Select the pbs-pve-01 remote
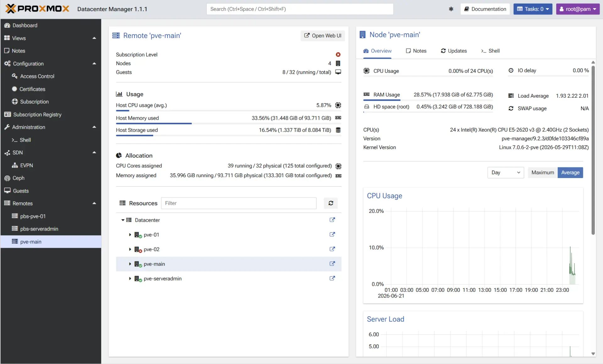This screenshot has width=603, height=364. [x=51, y=216]
